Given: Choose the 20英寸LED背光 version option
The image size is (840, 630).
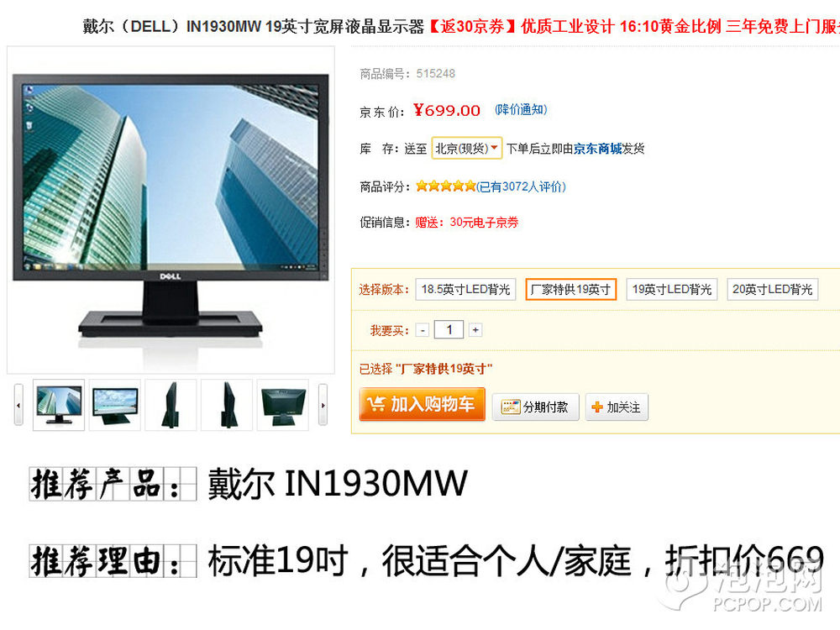Looking at the screenshot, I should coord(773,290).
